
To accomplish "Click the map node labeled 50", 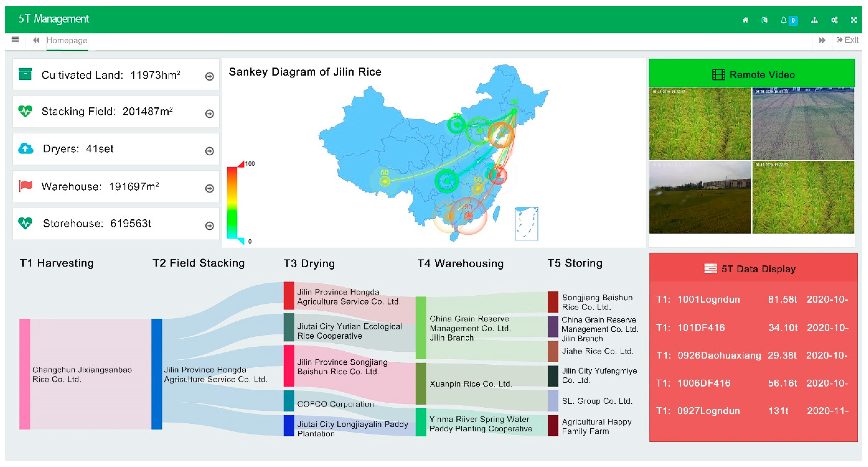I will click(x=384, y=182).
